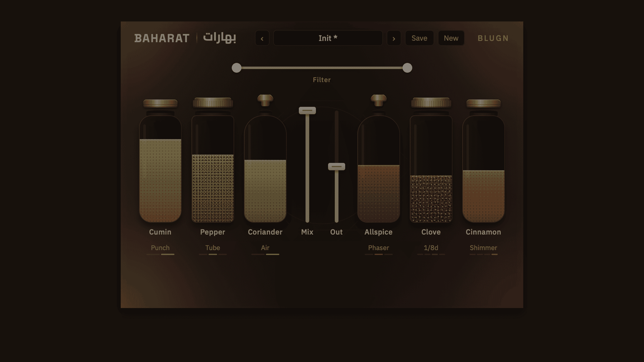This screenshot has width=644, height=362.
Task: Click inside the Coriander jar
Action: click(x=265, y=169)
